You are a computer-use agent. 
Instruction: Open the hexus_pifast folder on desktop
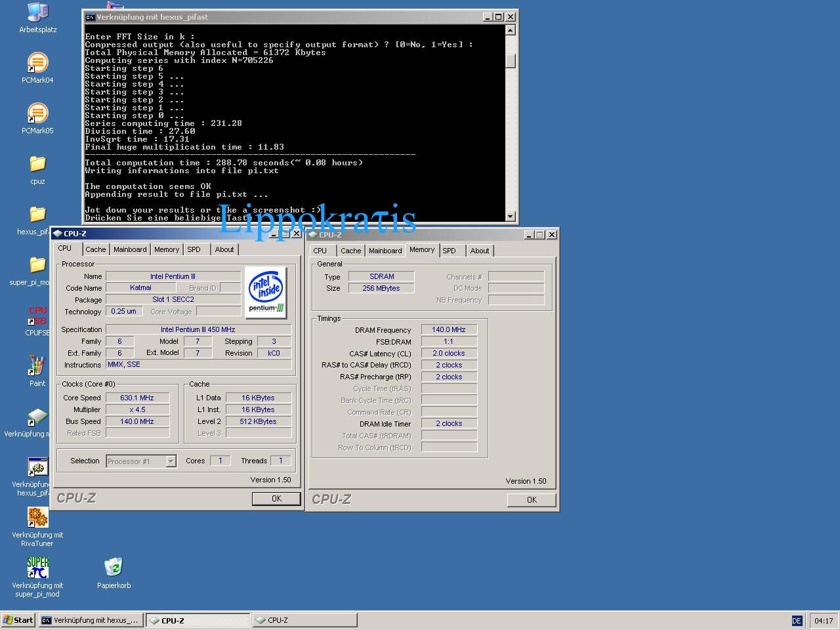coord(38,215)
